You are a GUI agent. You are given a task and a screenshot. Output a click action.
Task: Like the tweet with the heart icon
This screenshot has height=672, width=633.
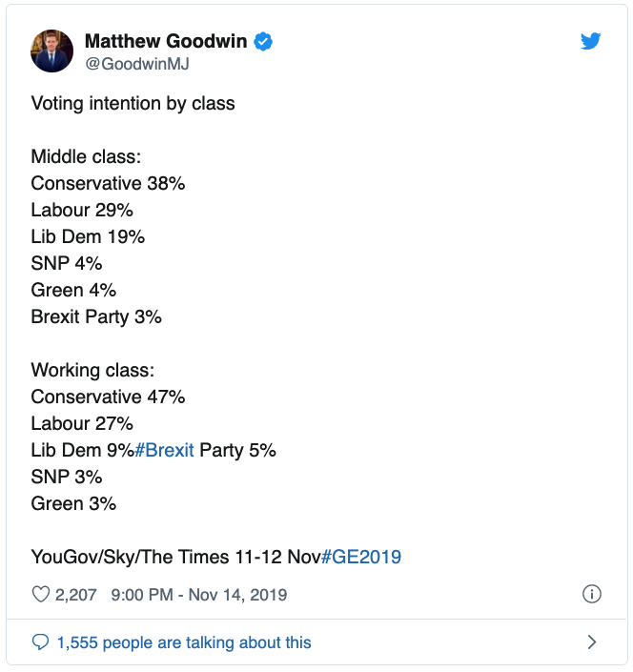41,595
